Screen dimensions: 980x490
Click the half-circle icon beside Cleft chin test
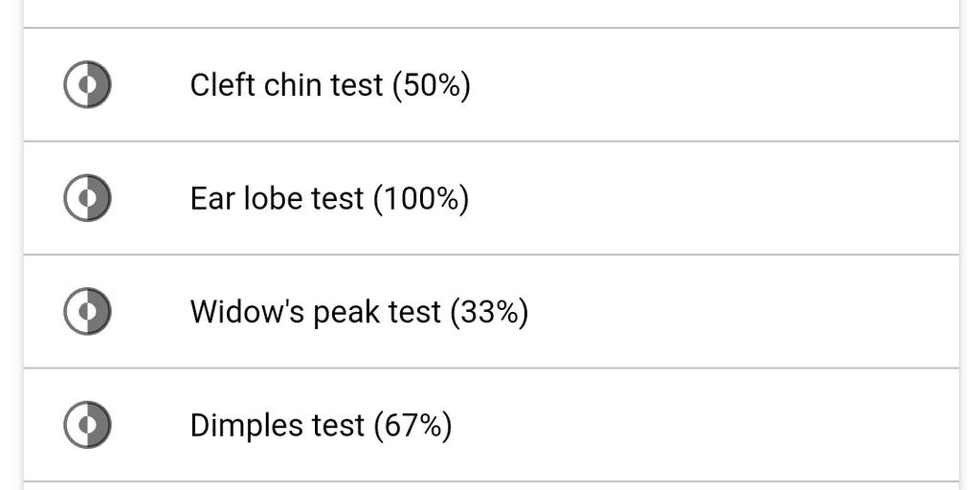87,85
